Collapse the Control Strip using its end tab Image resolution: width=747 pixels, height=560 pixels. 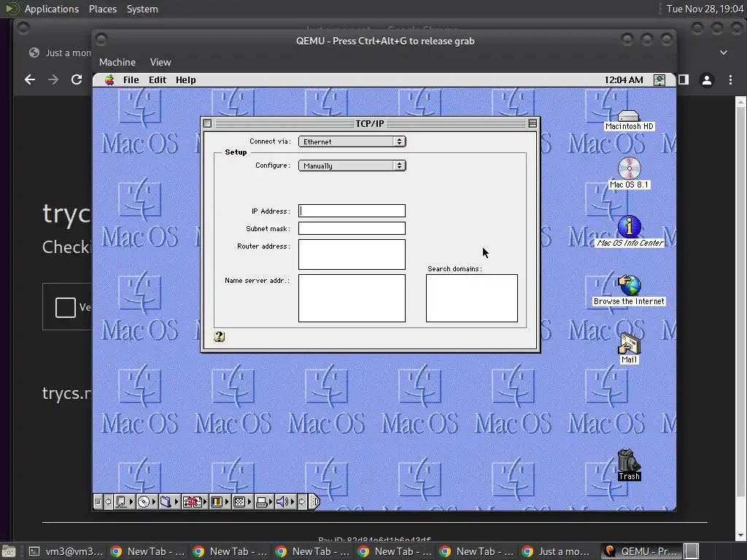314,502
